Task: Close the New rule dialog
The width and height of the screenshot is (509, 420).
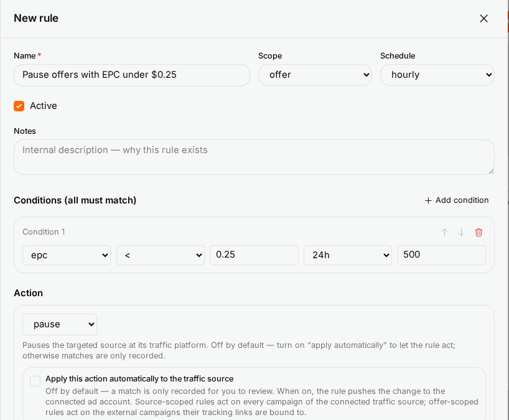Action: click(x=483, y=19)
